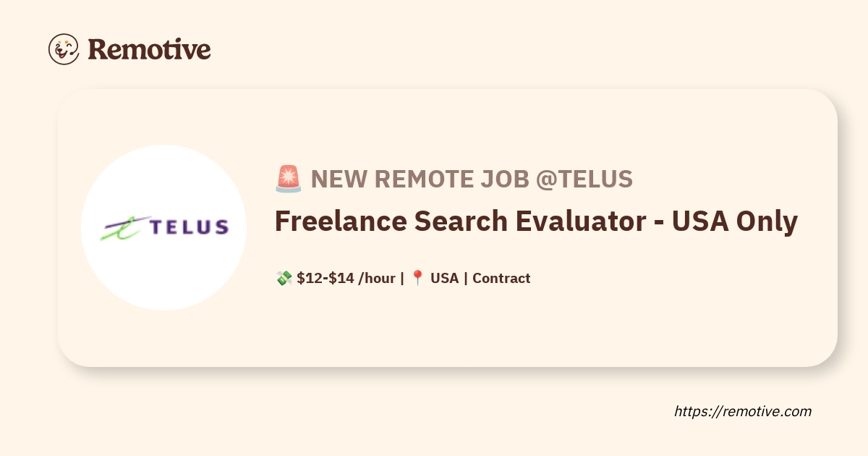Image resolution: width=868 pixels, height=456 pixels.
Task: Click the red siren emoji icon
Action: tap(288, 179)
